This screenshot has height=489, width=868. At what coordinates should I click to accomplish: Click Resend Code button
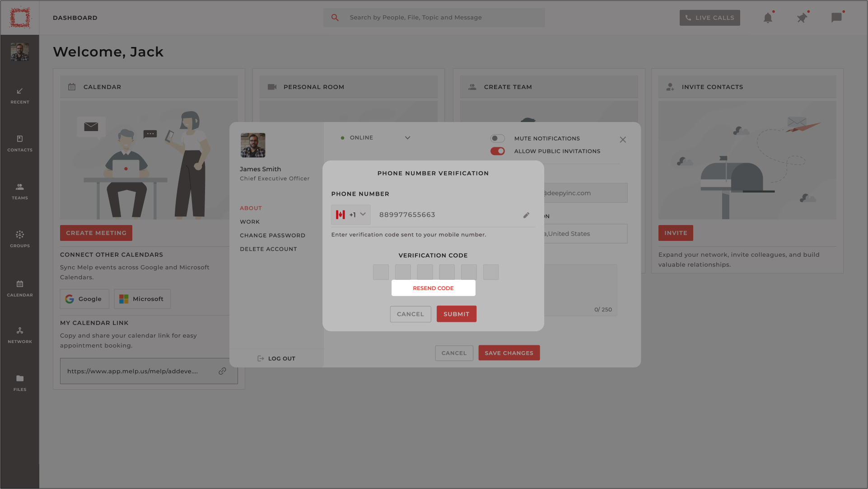tap(434, 288)
